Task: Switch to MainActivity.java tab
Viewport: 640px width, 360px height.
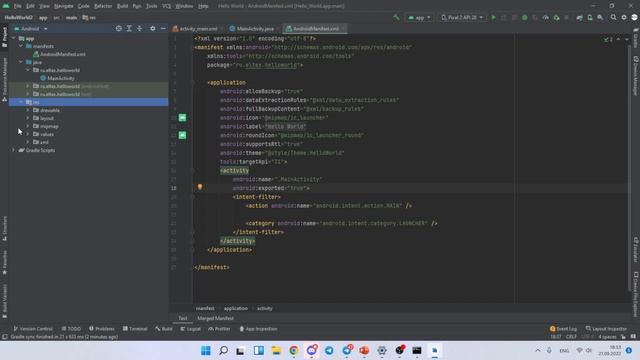Action: [x=252, y=29]
